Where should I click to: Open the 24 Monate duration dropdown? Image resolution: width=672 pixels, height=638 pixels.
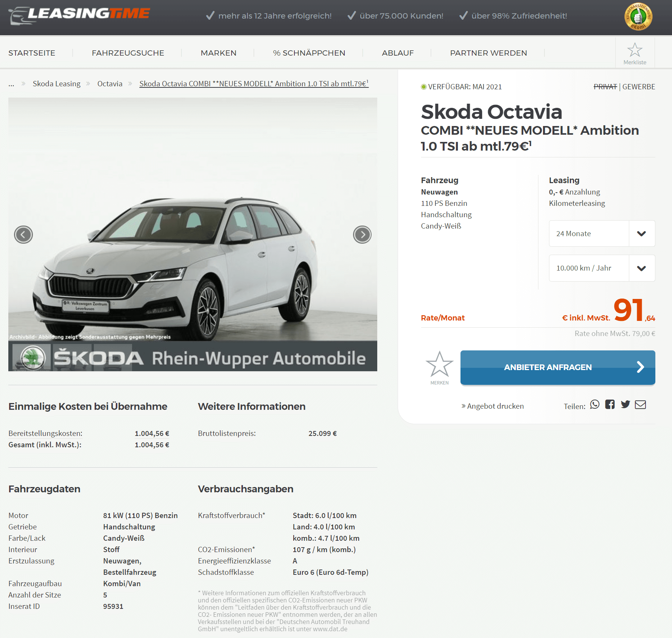602,233
